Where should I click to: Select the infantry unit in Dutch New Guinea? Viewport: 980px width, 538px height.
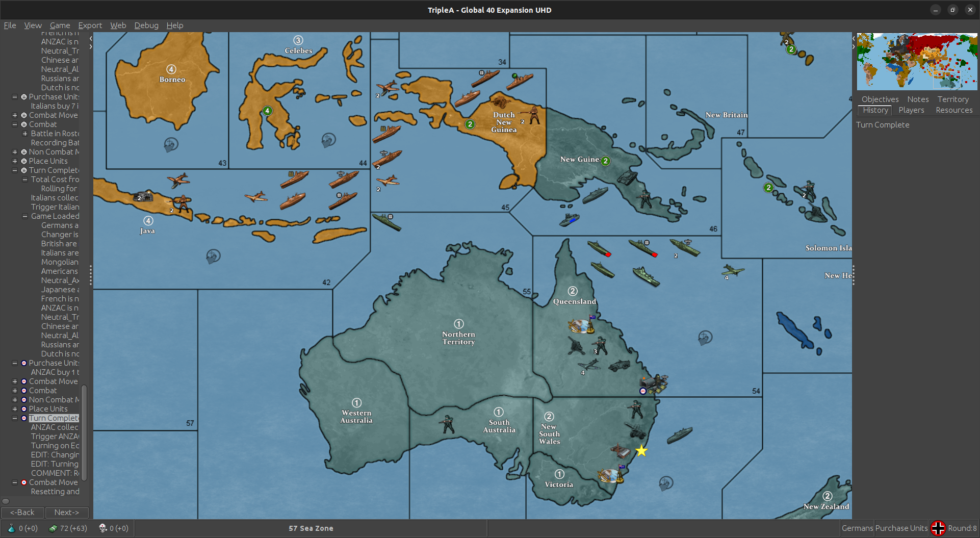(533, 115)
